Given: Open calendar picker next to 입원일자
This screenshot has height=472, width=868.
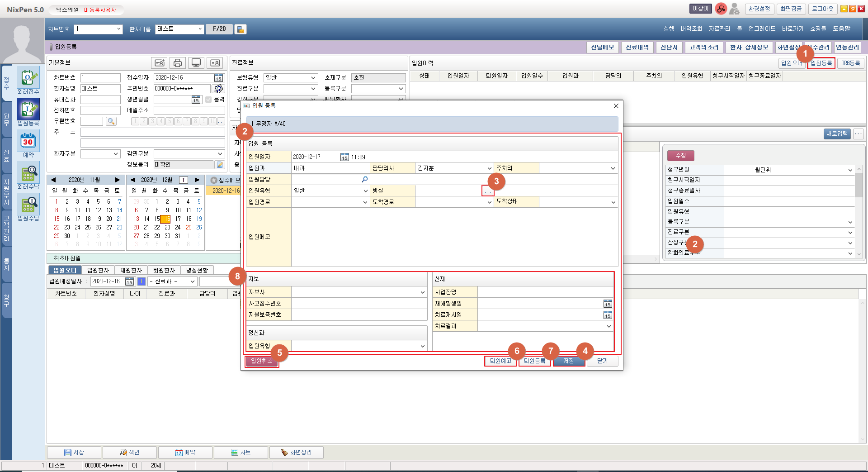Looking at the screenshot, I should [344, 157].
